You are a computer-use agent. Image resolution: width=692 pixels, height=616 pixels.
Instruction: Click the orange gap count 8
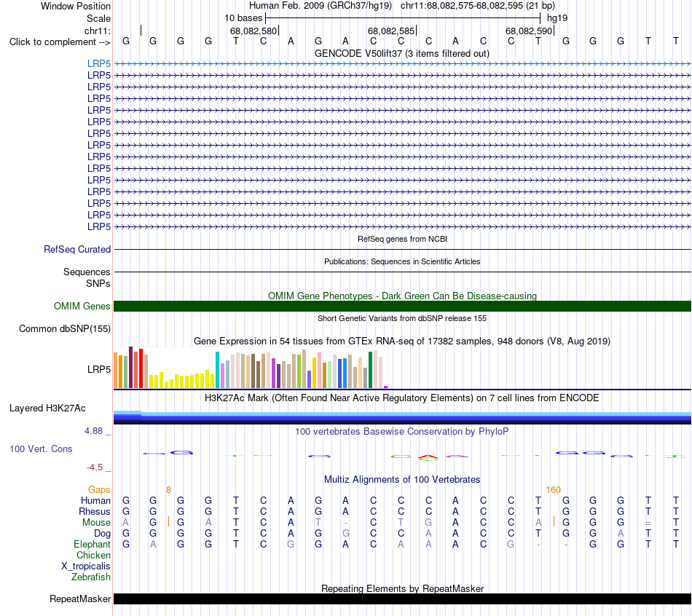pos(168,490)
